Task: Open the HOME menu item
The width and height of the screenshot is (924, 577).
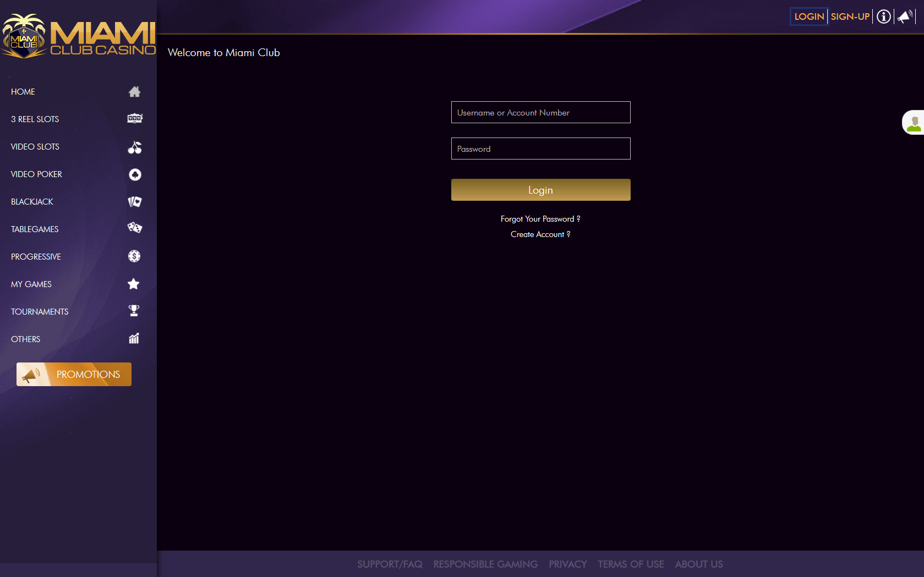Action: coord(23,92)
